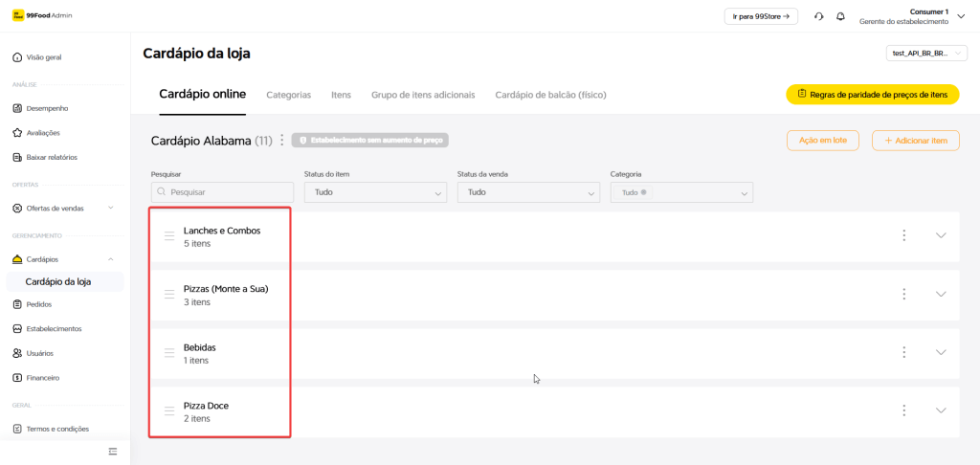Open the Status da venda dropdown
This screenshot has width=980, height=465.
click(x=528, y=192)
